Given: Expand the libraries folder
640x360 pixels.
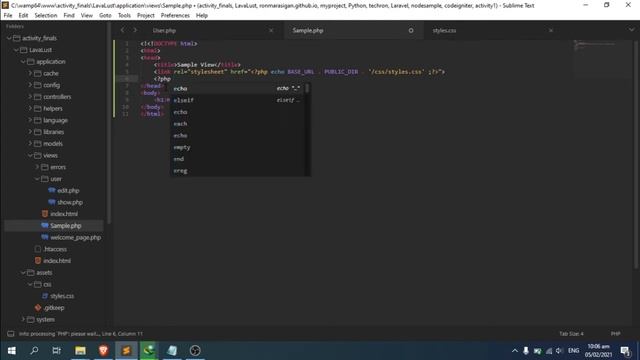Looking at the screenshot, I should (x=30, y=132).
